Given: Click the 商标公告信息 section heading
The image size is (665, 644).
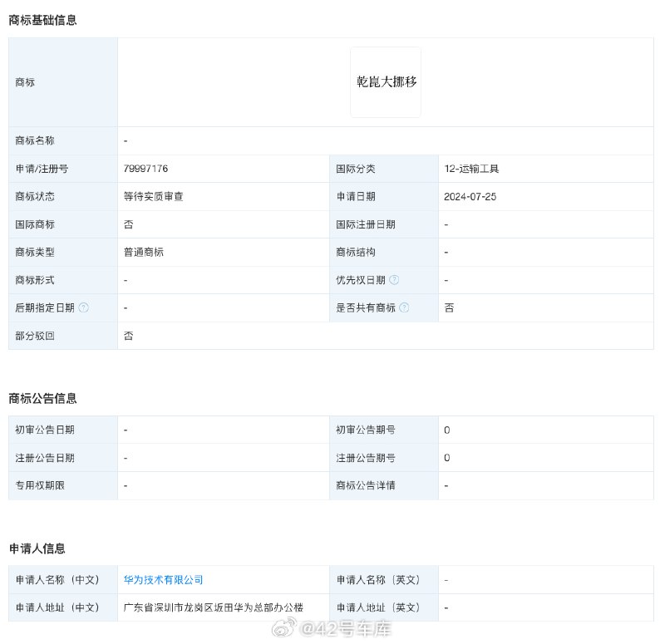Looking at the screenshot, I should click(x=42, y=398).
